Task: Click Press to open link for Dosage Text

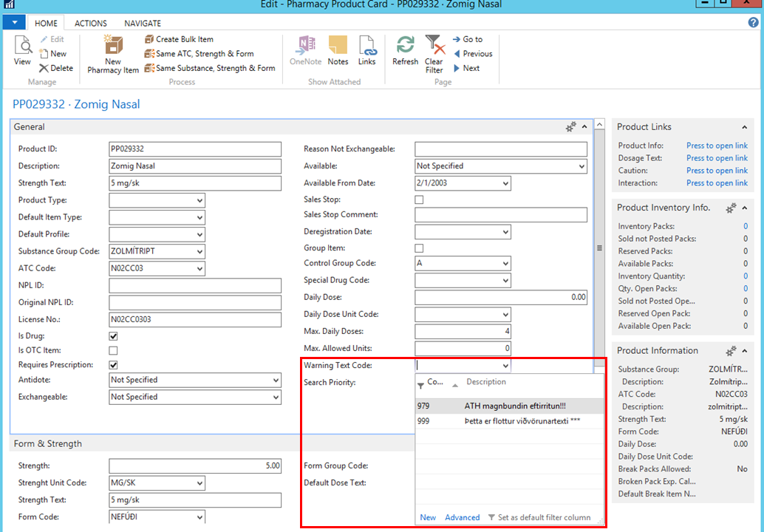Action: pyautogui.click(x=716, y=158)
